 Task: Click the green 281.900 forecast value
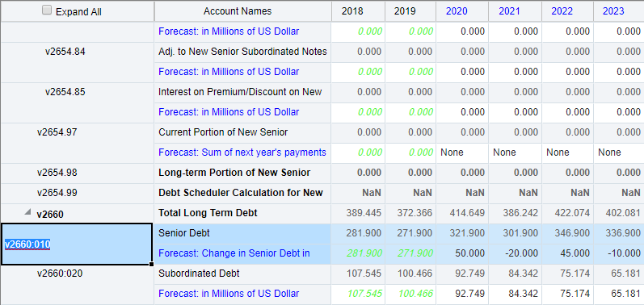(364, 253)
